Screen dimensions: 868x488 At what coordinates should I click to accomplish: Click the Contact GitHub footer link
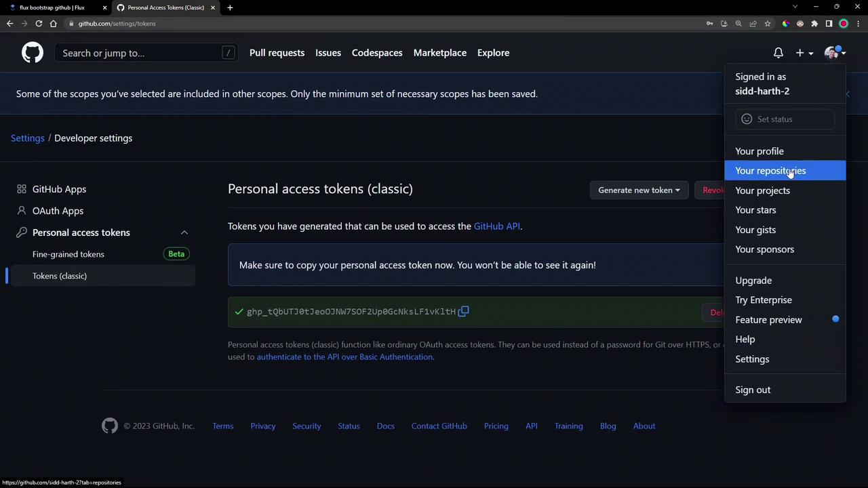[x=439, y=426]
